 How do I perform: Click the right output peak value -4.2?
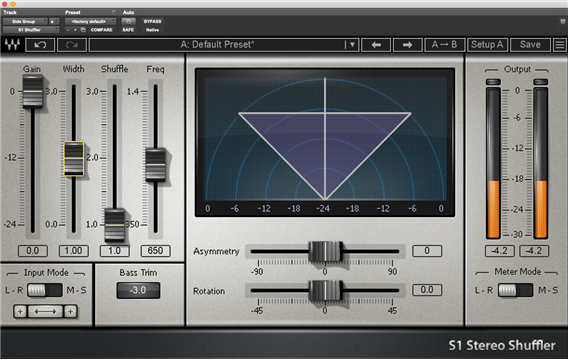(x=534, y=251)
